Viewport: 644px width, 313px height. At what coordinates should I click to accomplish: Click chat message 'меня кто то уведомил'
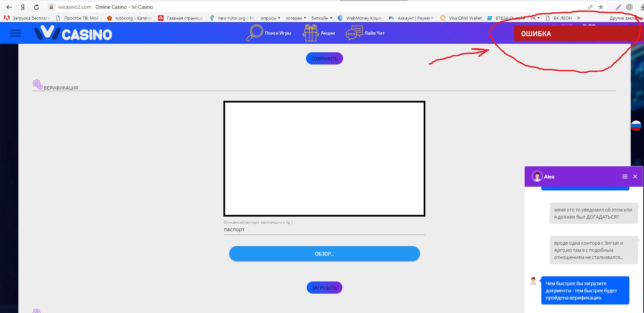point(593,214)
